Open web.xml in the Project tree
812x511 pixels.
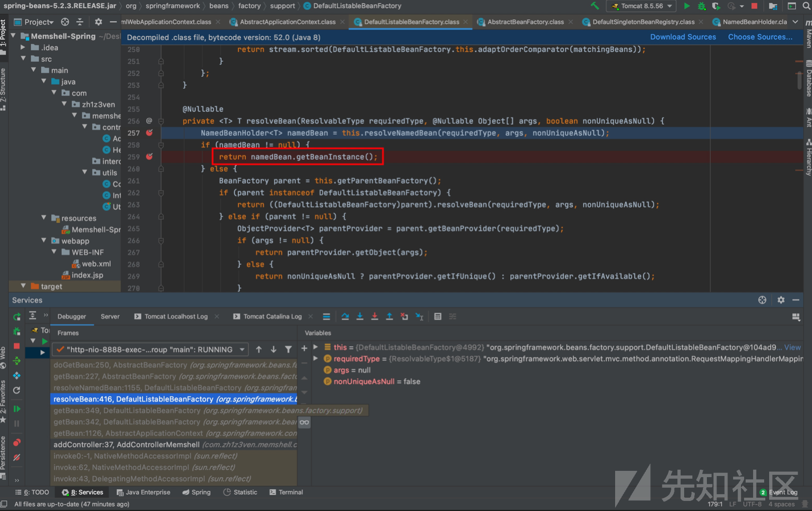click(x=96, y=264)
